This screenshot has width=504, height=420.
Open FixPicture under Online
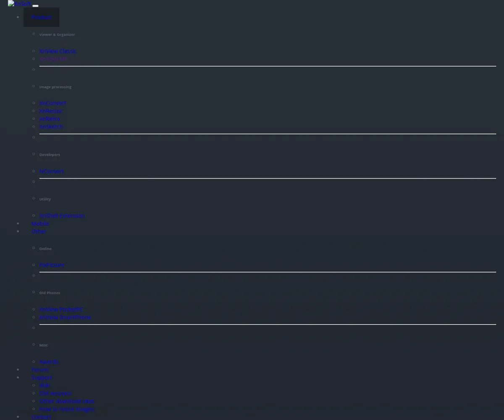point(52,265)
